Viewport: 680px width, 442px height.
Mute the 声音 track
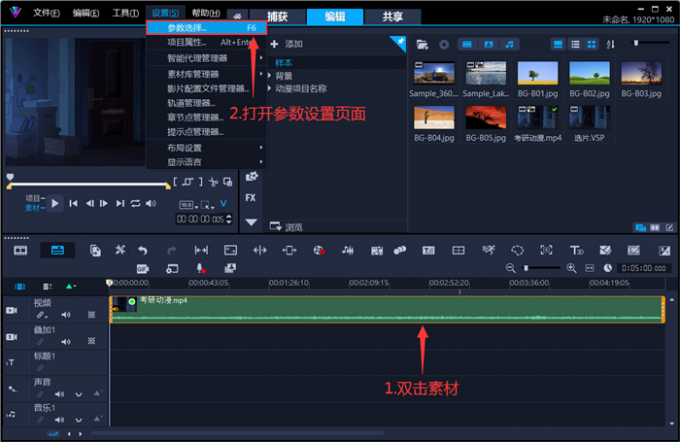tap(59, 394)
